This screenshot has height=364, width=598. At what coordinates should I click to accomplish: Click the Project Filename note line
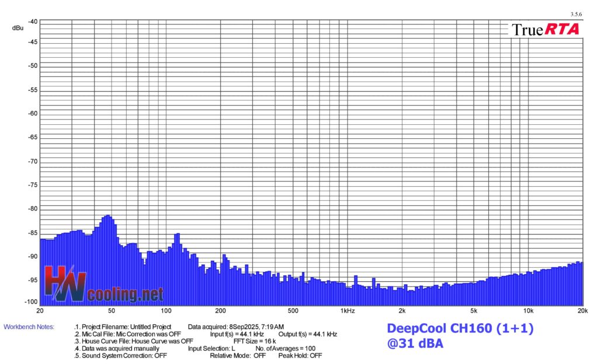click(x=123, y=327)
